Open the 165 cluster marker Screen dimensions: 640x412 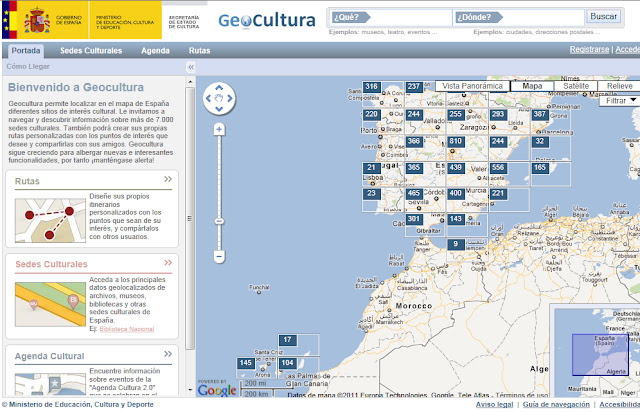[540, 167]
